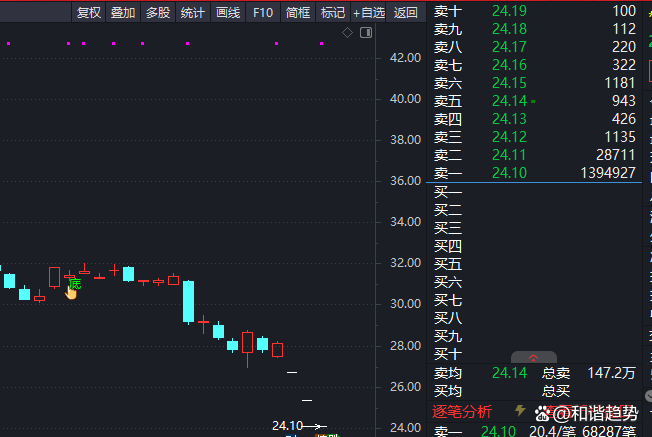Click the 买一 bid row label
The image size is (652, 437).
tap(448, 192)
